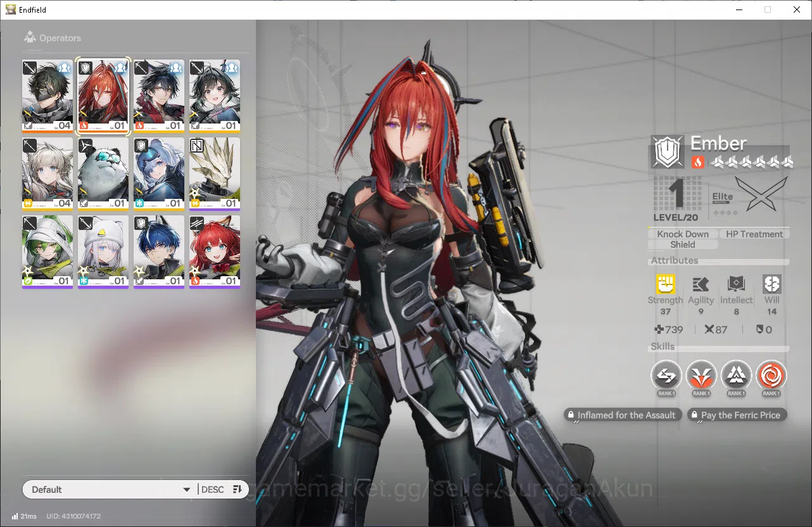This screenshot has width=812, height=527.
Task: Open the fourth orange spiral skill
Action: coord(771,376)
